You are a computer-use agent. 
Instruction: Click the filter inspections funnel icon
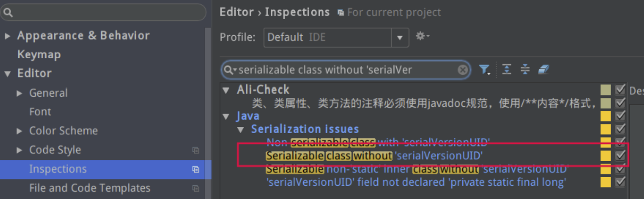tap(484, 70)
